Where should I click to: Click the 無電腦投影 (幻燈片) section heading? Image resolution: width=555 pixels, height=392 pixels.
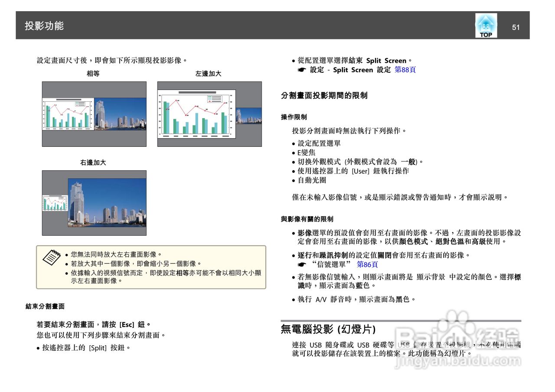point(328,329)
